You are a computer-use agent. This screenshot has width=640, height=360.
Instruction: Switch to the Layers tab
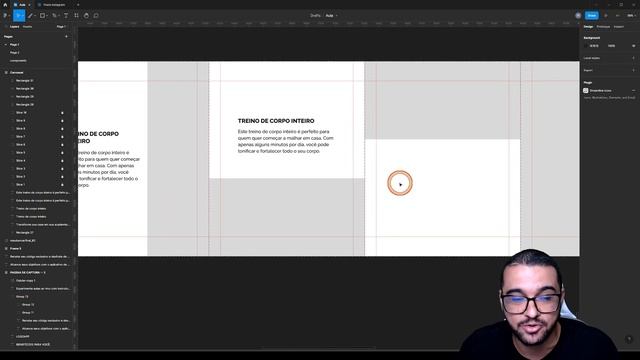pos(14,27)
